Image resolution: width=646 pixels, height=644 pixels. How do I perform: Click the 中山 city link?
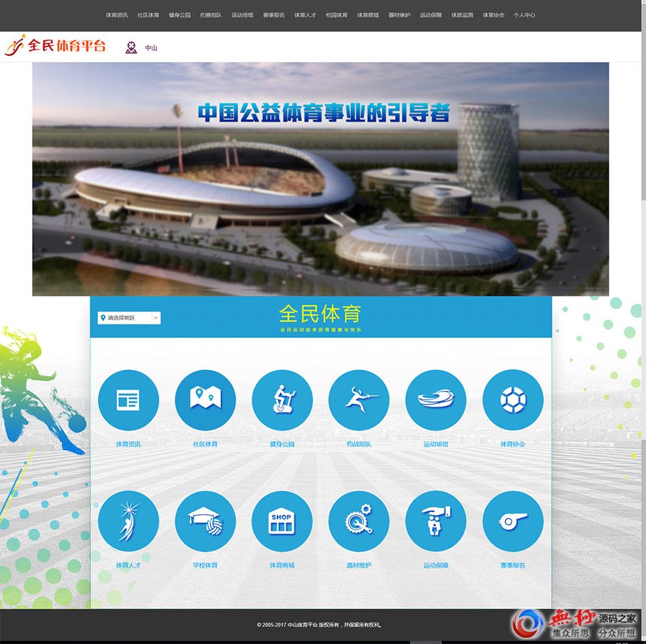(x=151, y=48)
